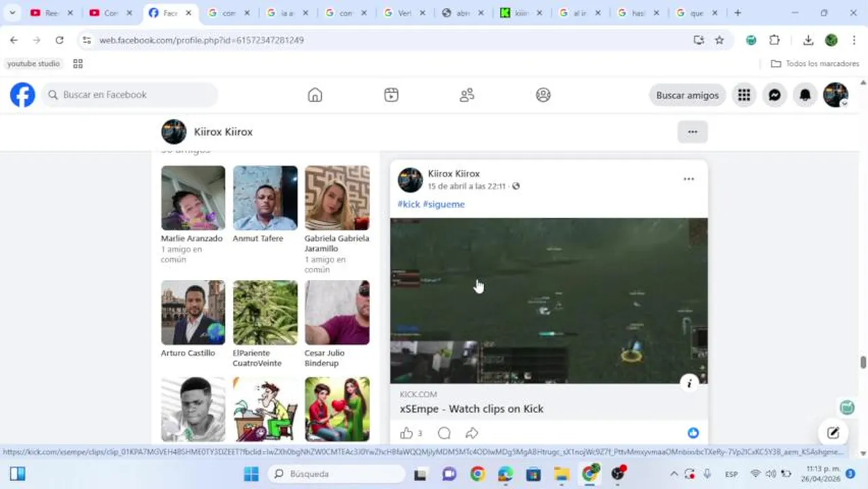Open the Groups icon in Facebook navigation

coord(543,95)
